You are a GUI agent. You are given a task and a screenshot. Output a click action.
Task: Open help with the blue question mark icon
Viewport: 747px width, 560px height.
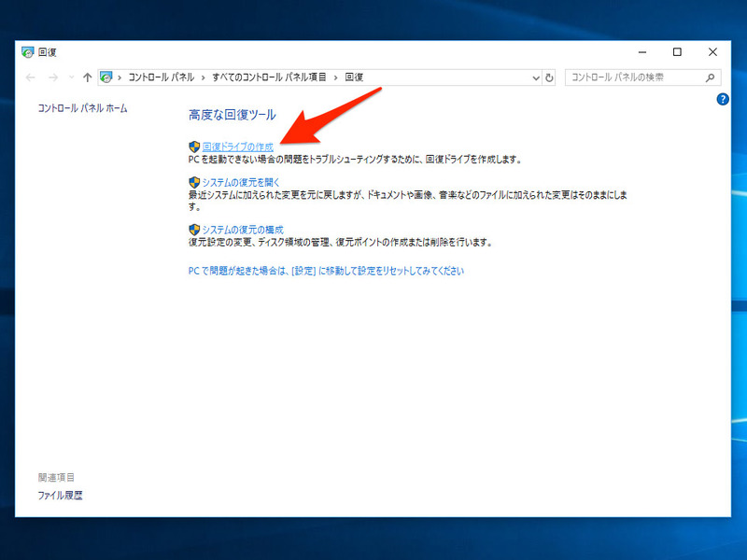(722, 99)
